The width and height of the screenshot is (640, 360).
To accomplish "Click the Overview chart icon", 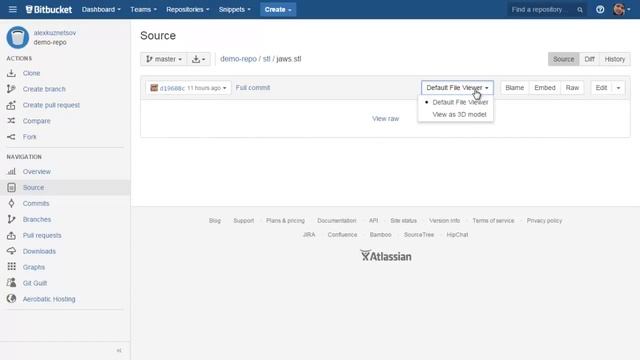I will coord(11,171).
